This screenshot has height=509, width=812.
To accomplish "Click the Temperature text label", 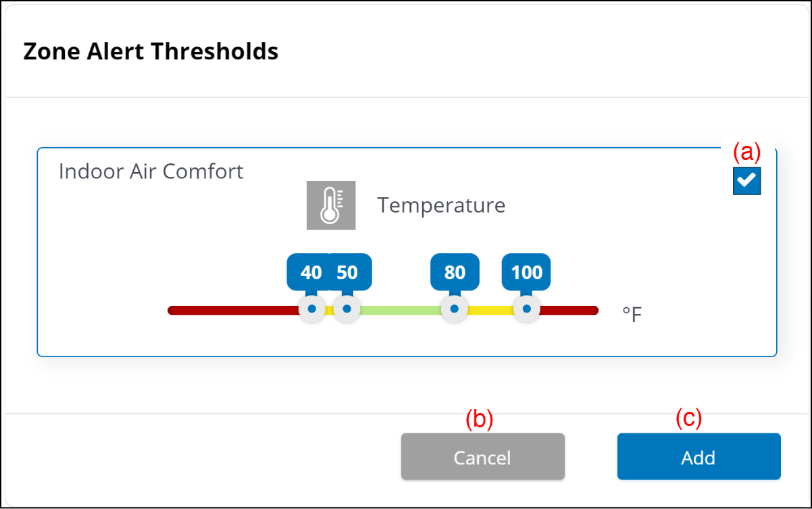I will point(441,205).
